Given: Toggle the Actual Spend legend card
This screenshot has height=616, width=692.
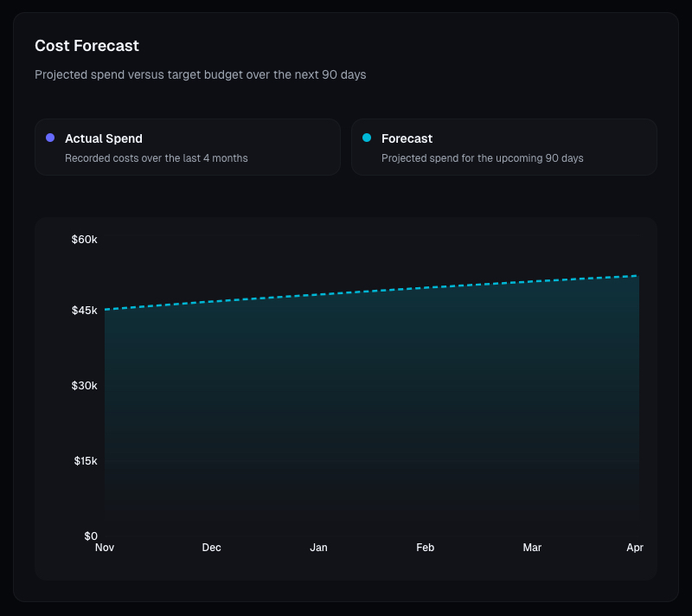Looking at the screenshot, I should pyautogui.click(x=187, y=147).
